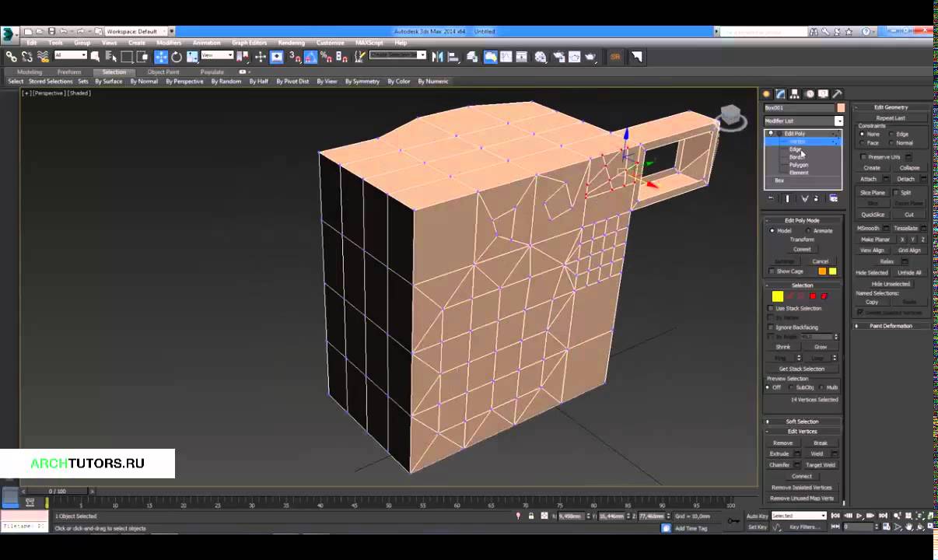Open the Modify command panel tab
The width and height of the screenshot is (938, 560).
tap(780, 94)
